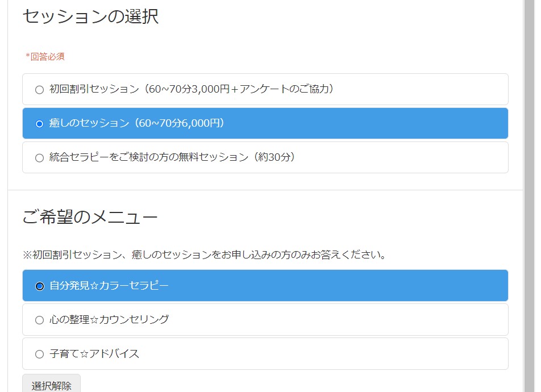Select the 初回割引セッション radio button
This screenshot has height=392, width=541.
tap(39, 90)
